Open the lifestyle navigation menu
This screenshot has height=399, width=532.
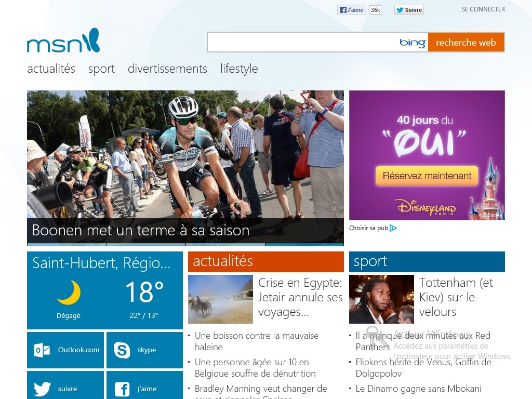pyautogui.click(x=239, y=69)
